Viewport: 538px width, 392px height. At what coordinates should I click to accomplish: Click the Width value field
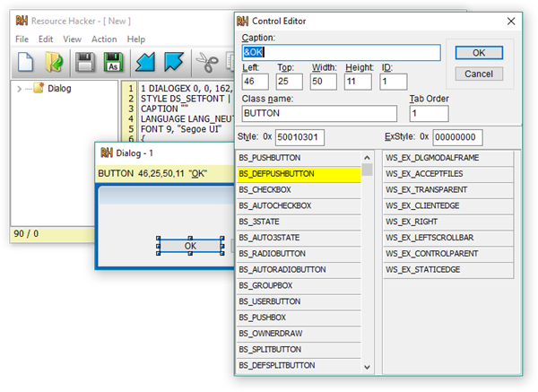tap(323, 82)
